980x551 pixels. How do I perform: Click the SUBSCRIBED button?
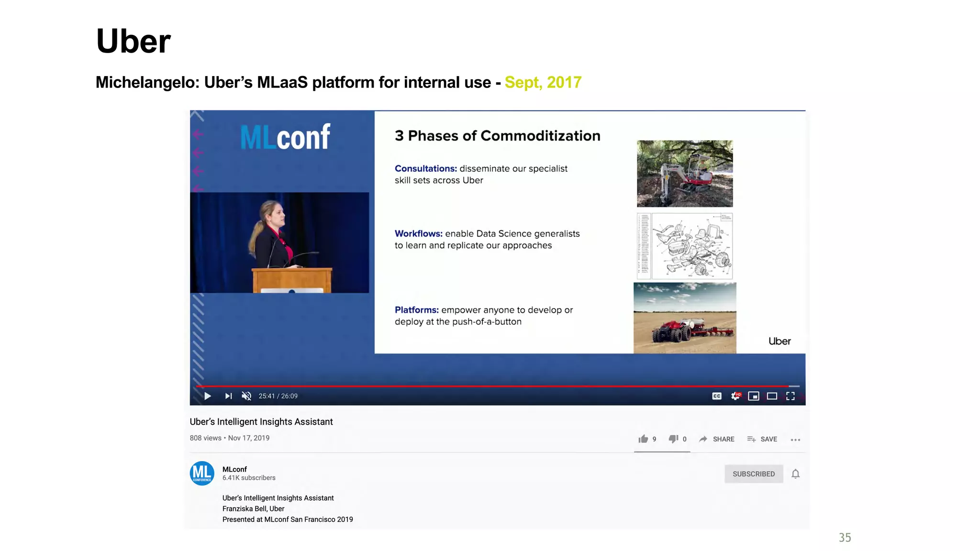(x=754, y=474)
